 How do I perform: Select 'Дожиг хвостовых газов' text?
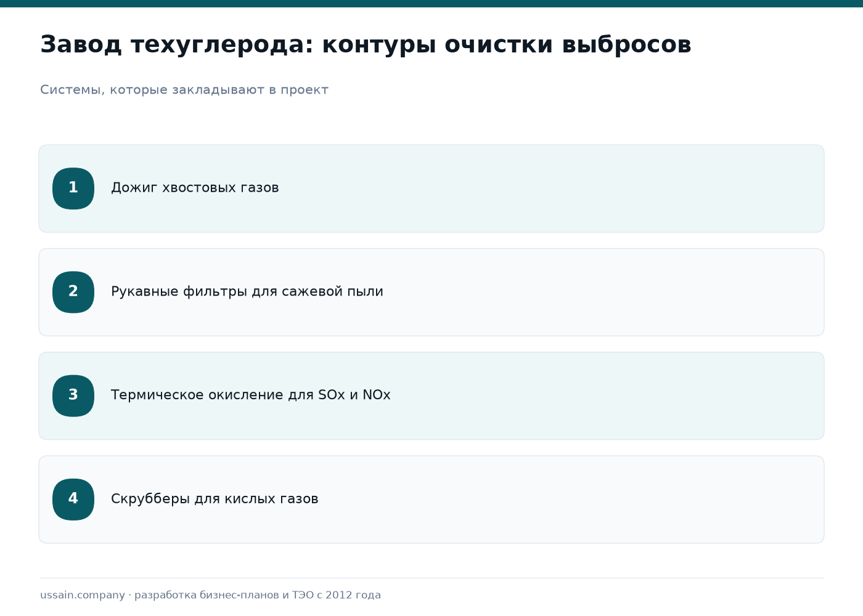[195, 188]
